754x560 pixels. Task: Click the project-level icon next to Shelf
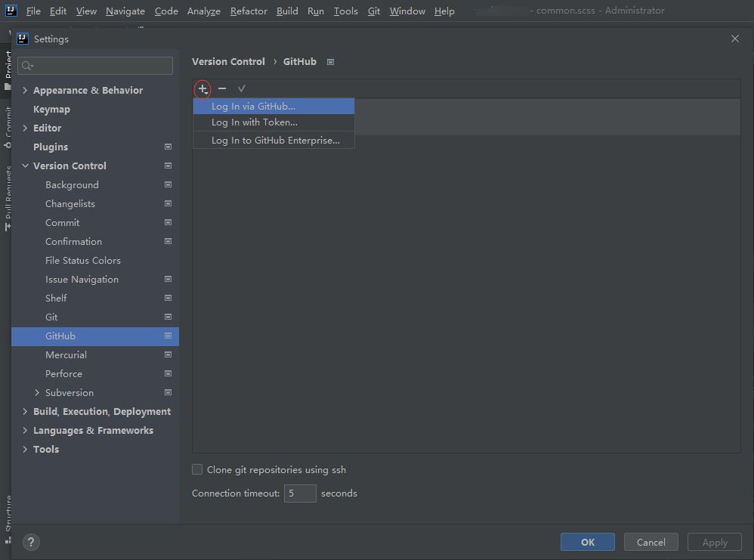tap(168, 298)
